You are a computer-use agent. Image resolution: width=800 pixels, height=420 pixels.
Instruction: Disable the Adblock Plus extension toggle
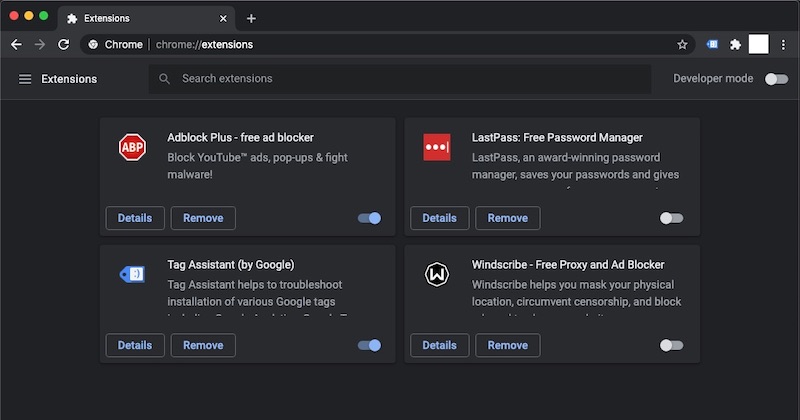369,218
